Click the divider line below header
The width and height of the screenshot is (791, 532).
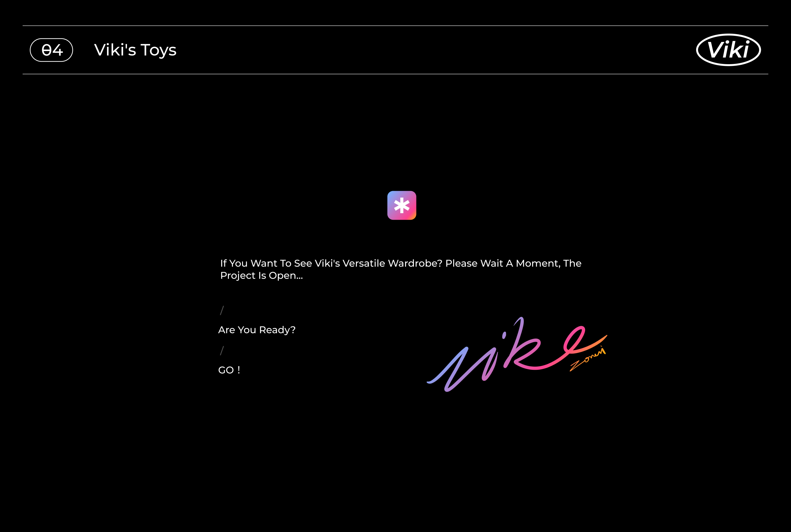395,74
